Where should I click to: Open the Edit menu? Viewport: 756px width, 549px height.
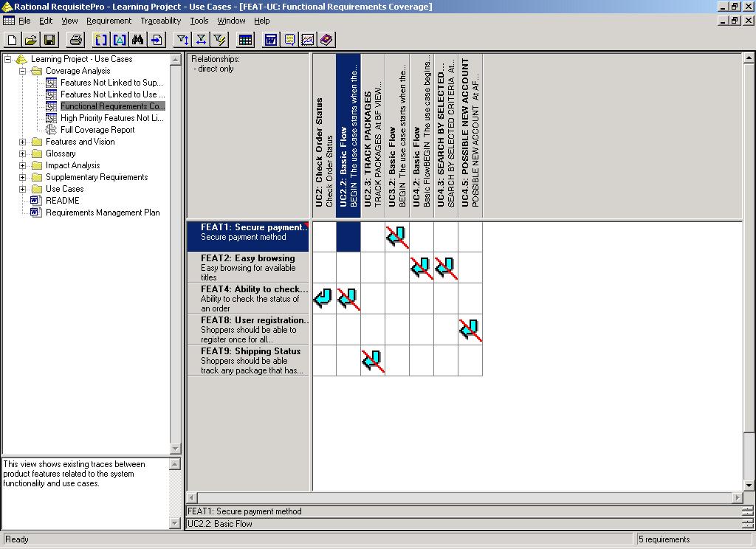coord(46,21)
